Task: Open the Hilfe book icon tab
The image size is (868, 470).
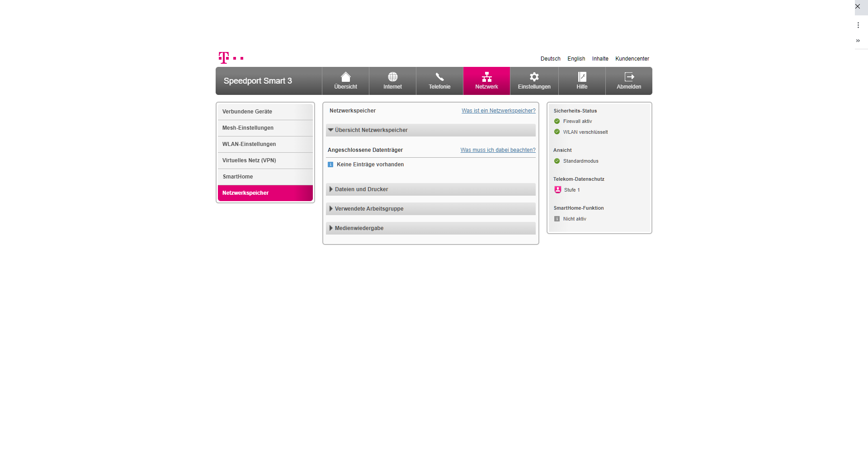Action: click(582, 81)
